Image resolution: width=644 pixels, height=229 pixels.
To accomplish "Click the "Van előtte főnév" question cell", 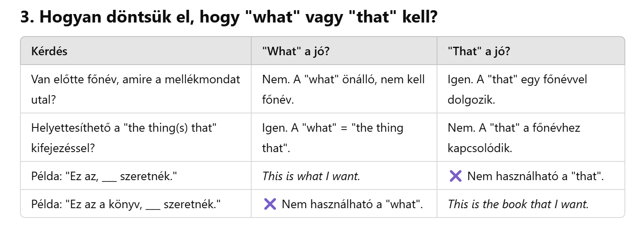I will pos(136,89).
